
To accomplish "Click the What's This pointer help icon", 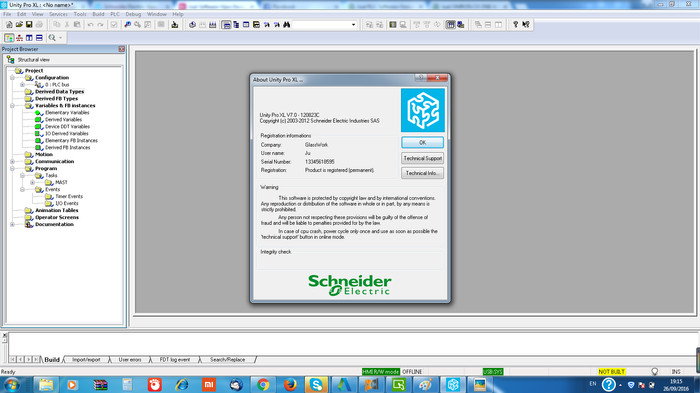I will coord(526,25).
